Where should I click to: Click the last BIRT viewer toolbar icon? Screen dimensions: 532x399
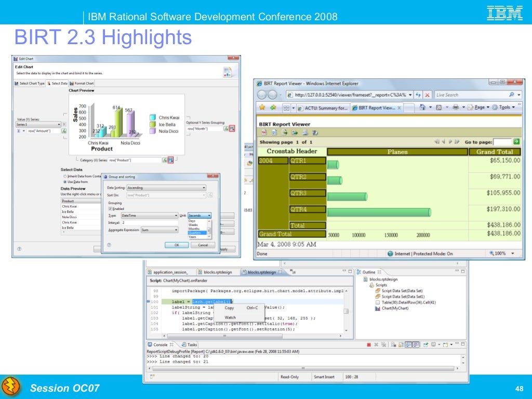click(315, 132)
